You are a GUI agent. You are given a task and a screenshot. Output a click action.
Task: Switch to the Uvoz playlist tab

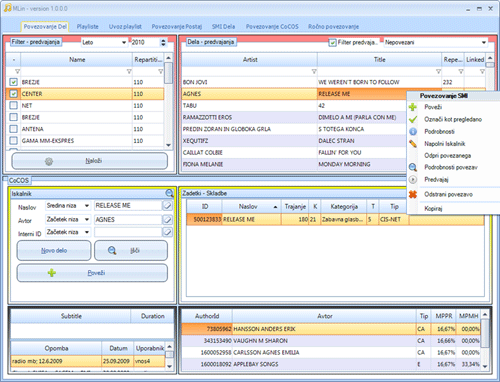tap(125, 27)
